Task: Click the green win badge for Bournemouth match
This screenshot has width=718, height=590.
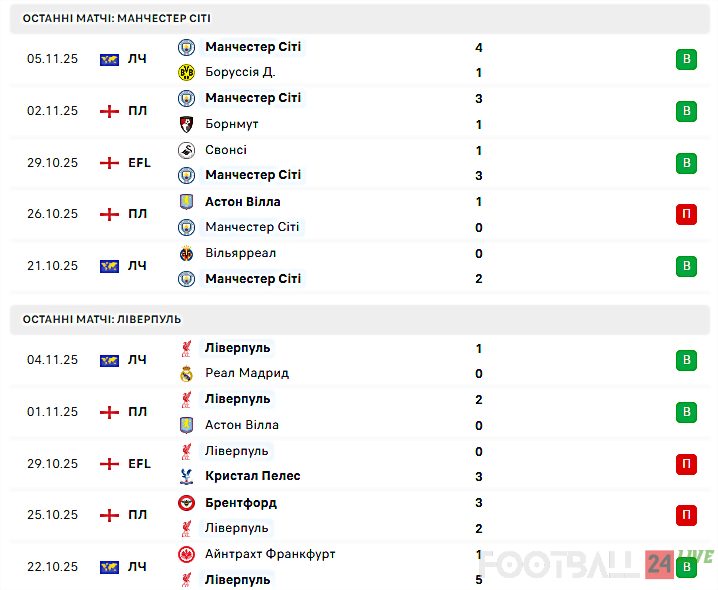Action: [686, 111]
